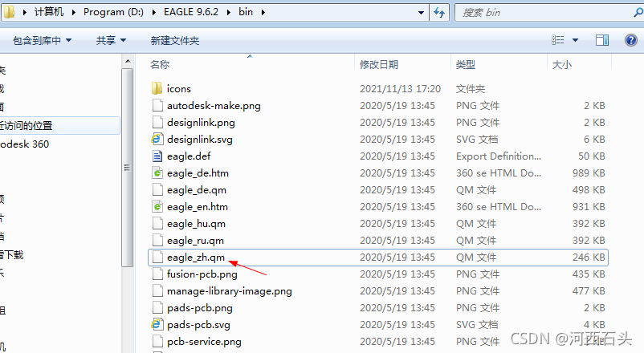Sort by the 类型 column header
Screen dimensions: 644x353
coord(466,64)
